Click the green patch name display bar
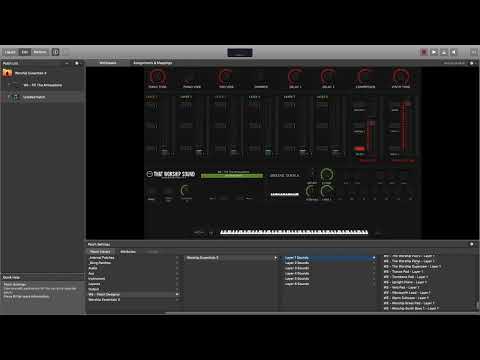The image size is (480, 360). pos(232,175)
